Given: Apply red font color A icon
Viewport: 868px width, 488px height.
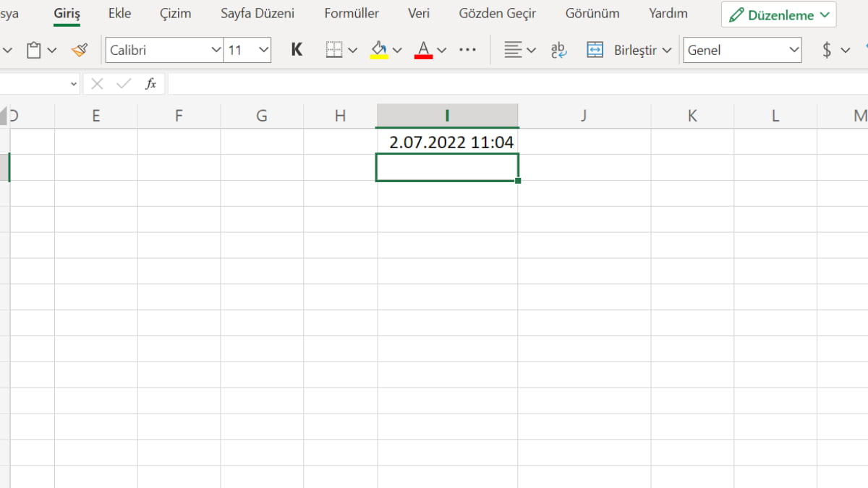Looking at the screenshot, I should (423, 50).
